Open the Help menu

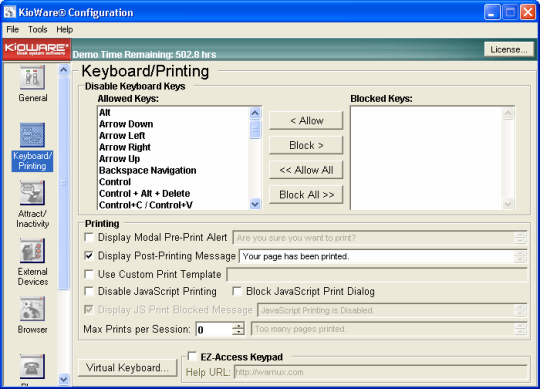[64, 30]
